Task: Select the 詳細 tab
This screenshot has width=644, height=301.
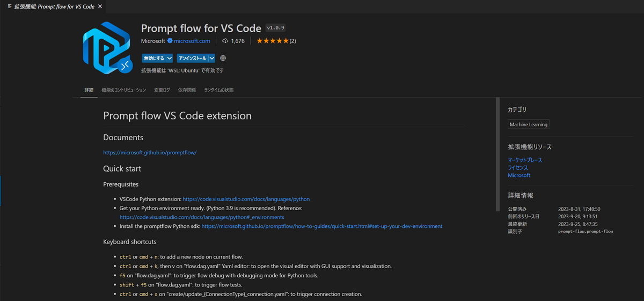Action: (89, 90)
